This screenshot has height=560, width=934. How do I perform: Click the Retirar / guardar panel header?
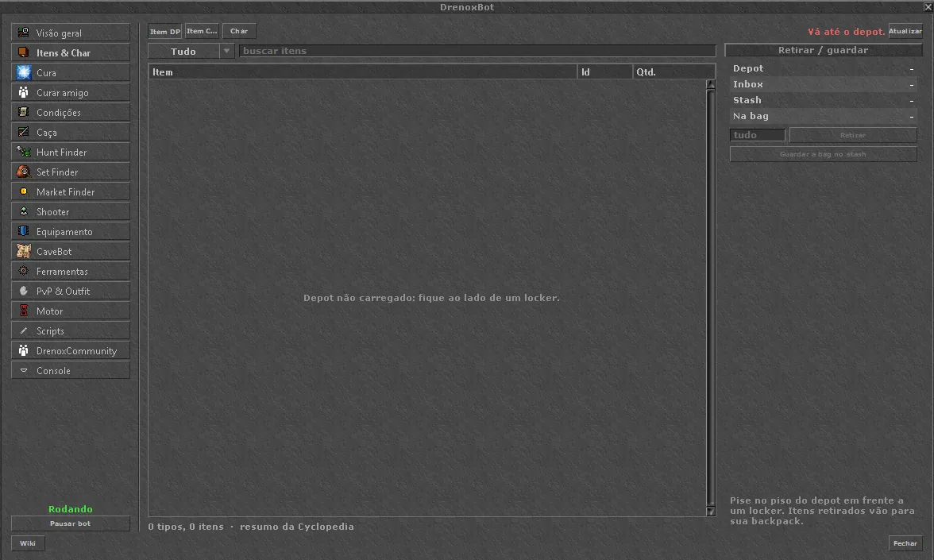point(823,50)
